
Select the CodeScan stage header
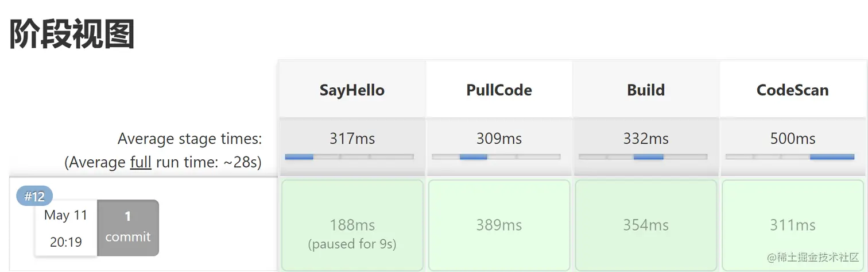click(793, 90)
